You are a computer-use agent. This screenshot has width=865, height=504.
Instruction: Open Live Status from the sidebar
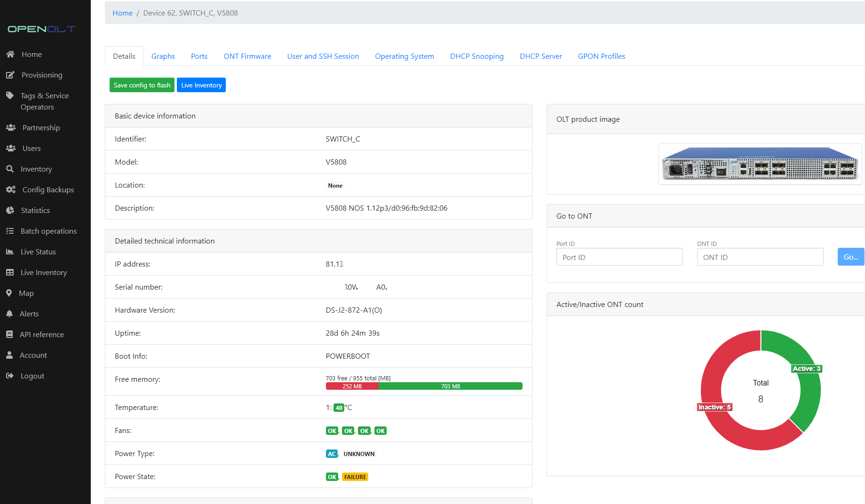[x=38, y=252]
